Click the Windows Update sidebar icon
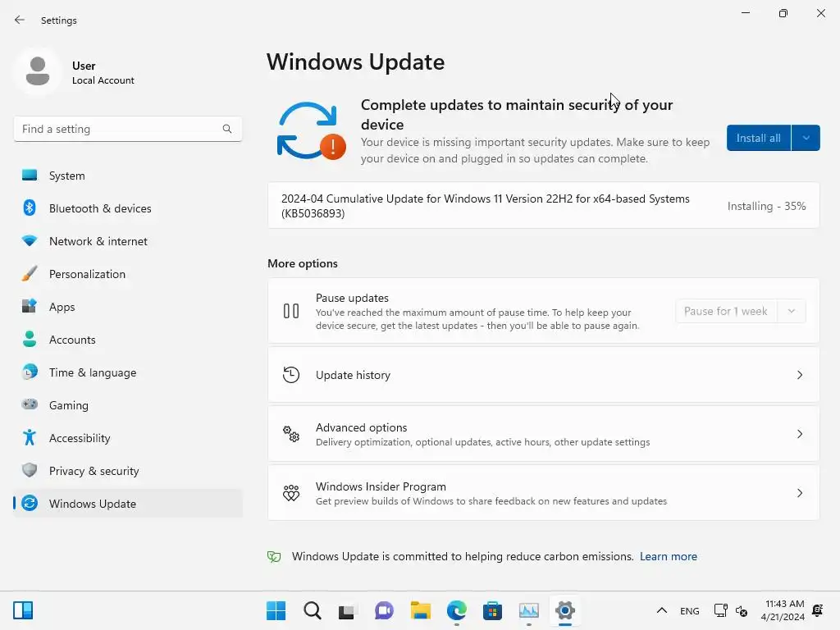The width and height of the screenshot is (840, 630). tap(30, 503)
